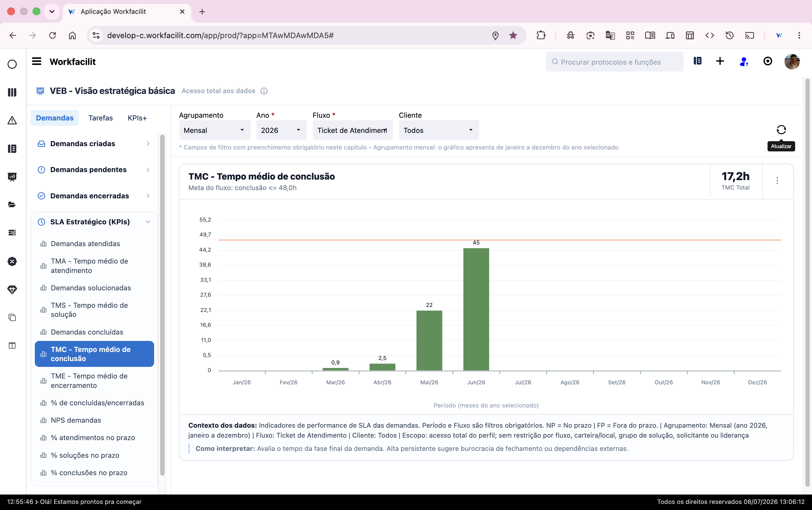
Task: Open the translate extension icon
Action: 610,35
